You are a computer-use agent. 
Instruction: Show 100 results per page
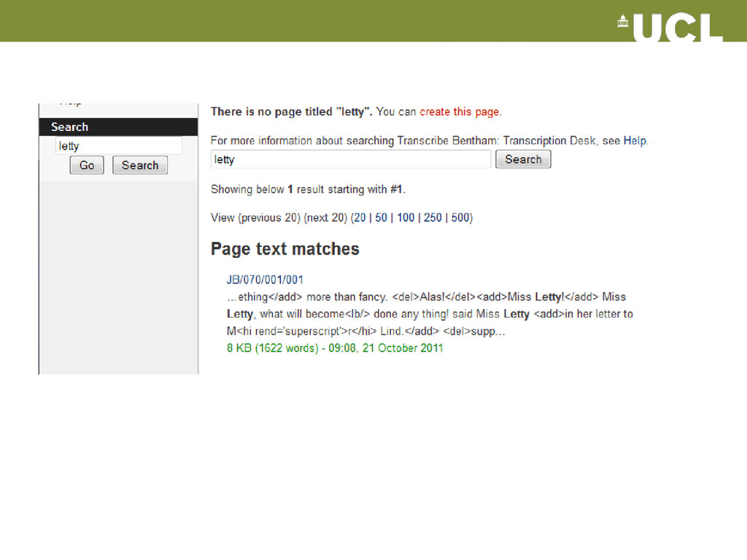tap(406, 217)
